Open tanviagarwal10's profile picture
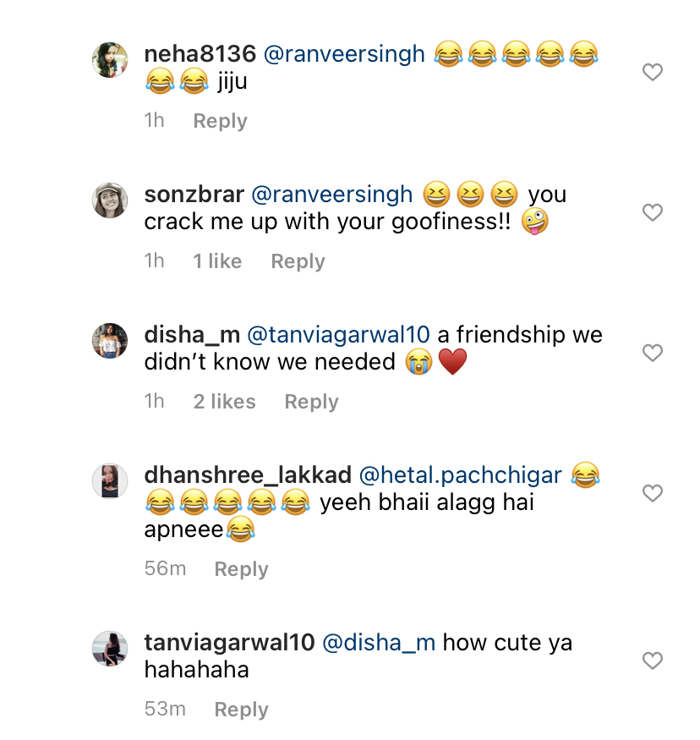Viewport: 700px width, 740px height. click(110, 647)
